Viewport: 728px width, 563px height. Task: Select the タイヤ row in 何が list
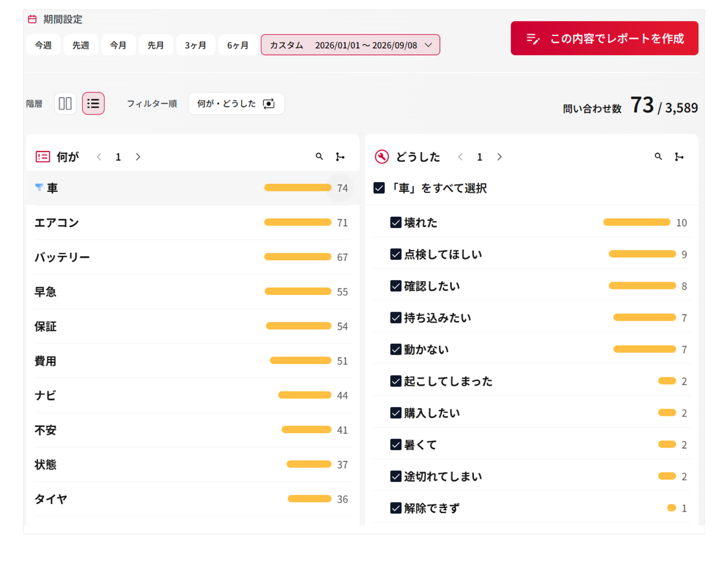[192, 499]
